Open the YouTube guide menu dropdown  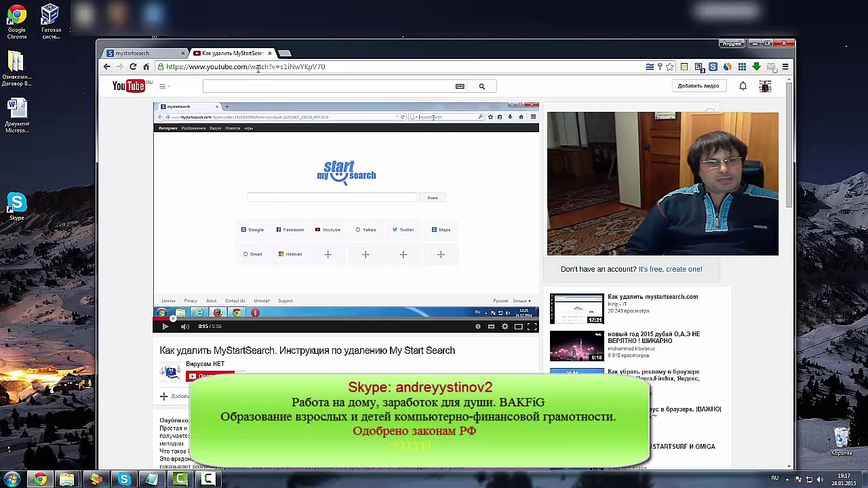(164, 86)
